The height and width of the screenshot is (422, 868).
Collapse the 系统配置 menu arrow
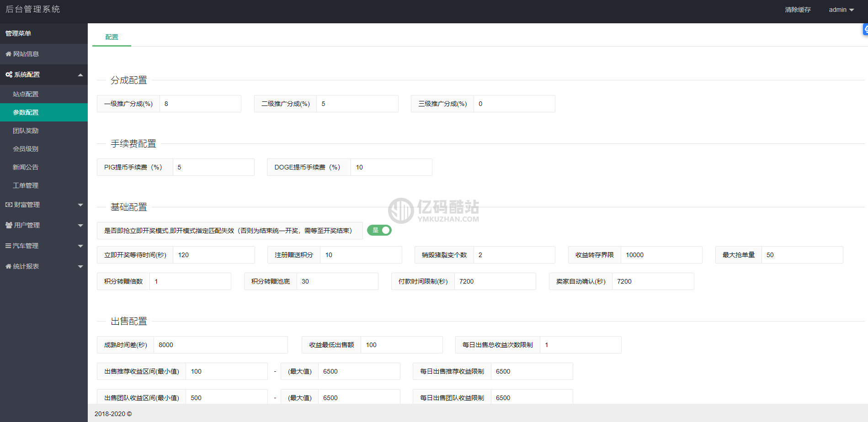(80, 75)
